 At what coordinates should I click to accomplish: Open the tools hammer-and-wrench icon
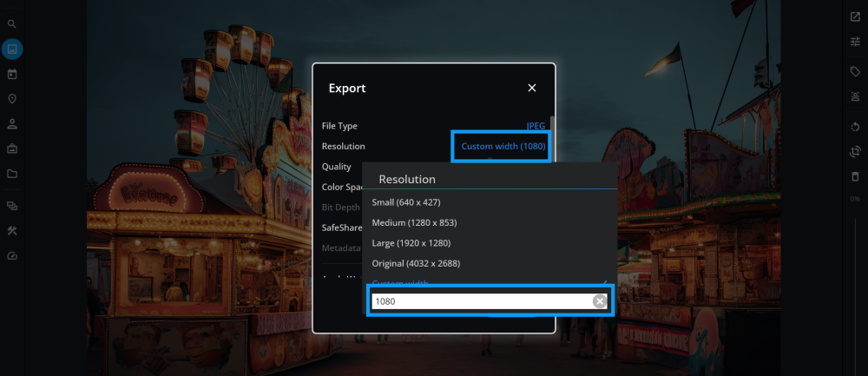click(x=11, y=231)
